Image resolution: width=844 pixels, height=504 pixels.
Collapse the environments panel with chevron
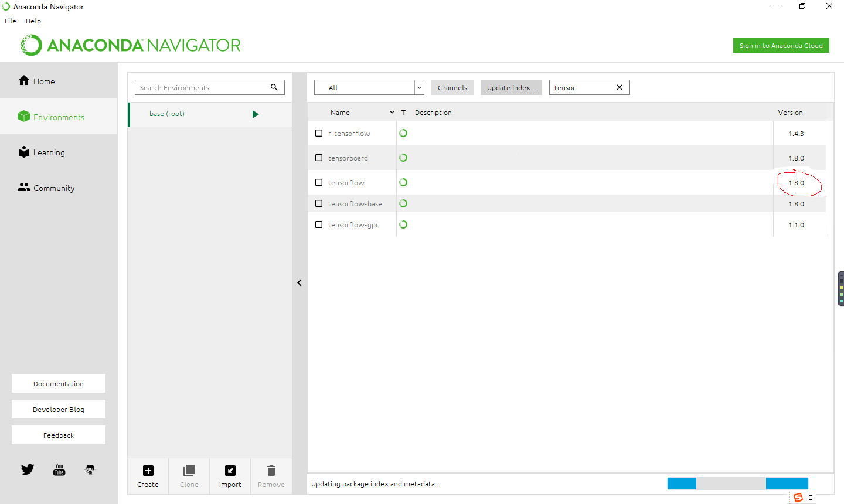pyautogui.click(x=300, y=282)
